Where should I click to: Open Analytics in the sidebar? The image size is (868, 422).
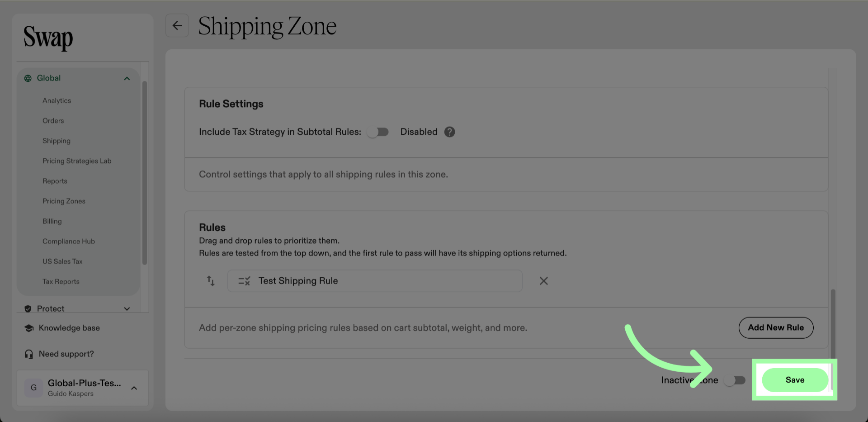[x=57, y=100]
